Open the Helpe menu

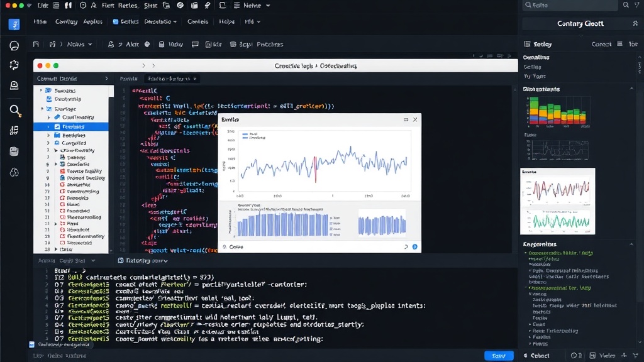pos(226,22)
